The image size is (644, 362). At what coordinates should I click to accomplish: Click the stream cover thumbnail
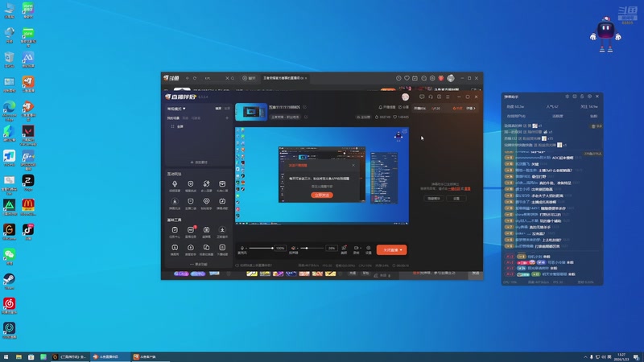click(251, 112)
